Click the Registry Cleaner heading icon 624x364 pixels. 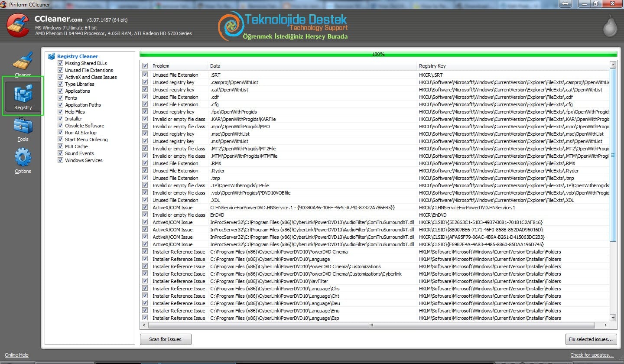[52, 56]
